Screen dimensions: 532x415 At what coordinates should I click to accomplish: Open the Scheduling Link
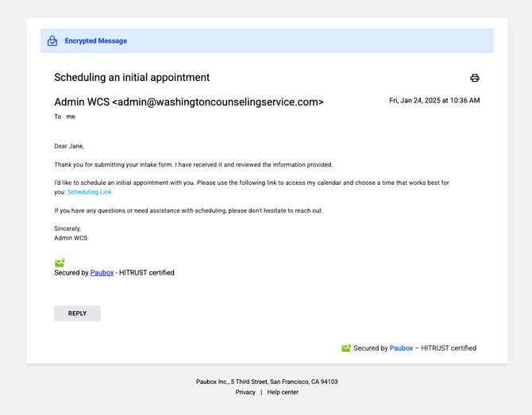coord(89,192)
